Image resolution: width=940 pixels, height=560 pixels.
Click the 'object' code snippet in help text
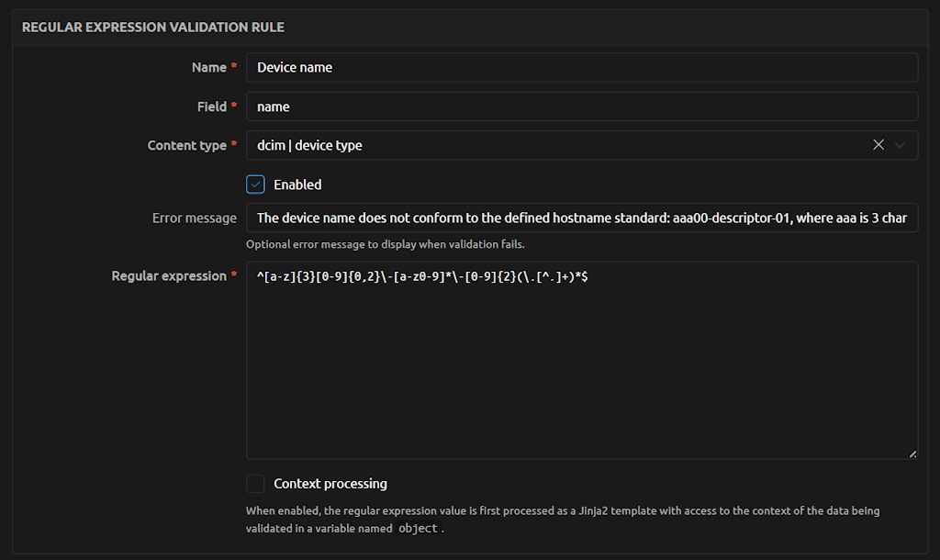coord(418,529)
